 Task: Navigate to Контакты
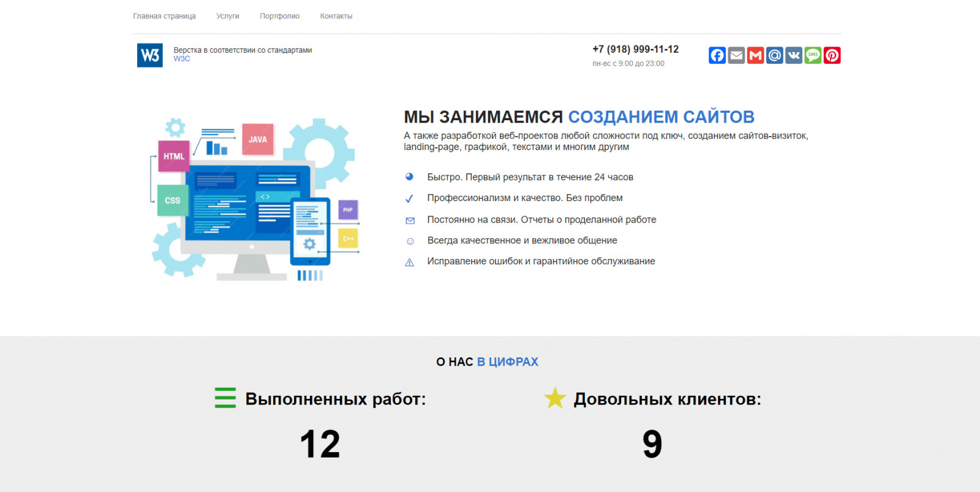336,16
